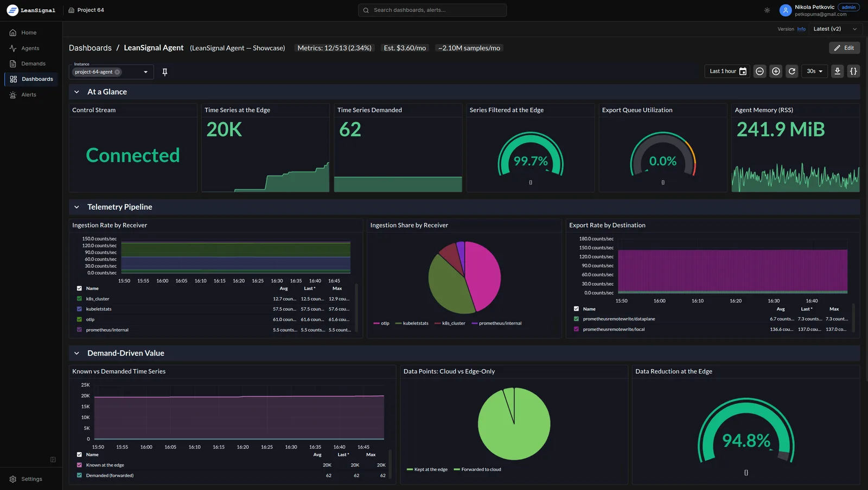Viewport: 868px width, 490px height.
Task: Click braces icon under Series Filtered gauge
Action: (x=531, y=183)
